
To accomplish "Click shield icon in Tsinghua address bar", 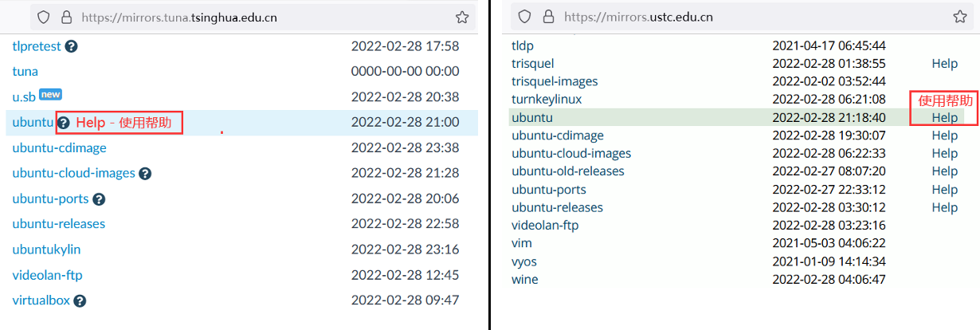I will (x=44, y=17).
